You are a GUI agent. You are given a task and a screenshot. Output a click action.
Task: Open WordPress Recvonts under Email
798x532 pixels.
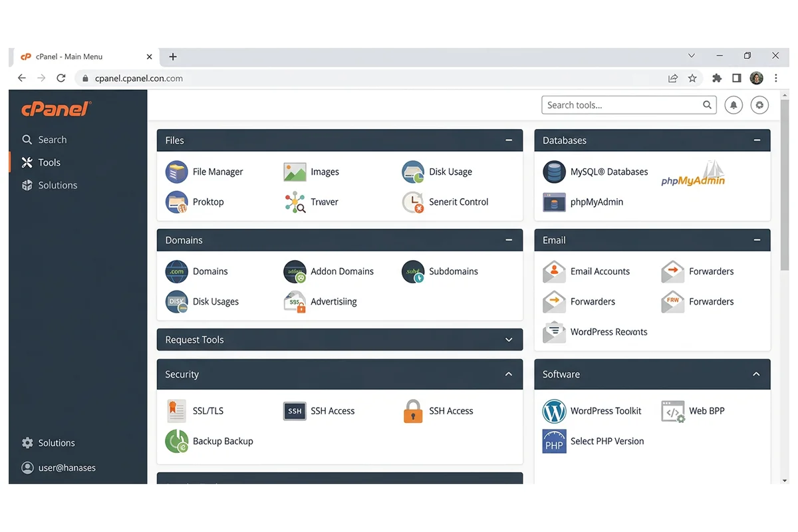pos(595,331)
